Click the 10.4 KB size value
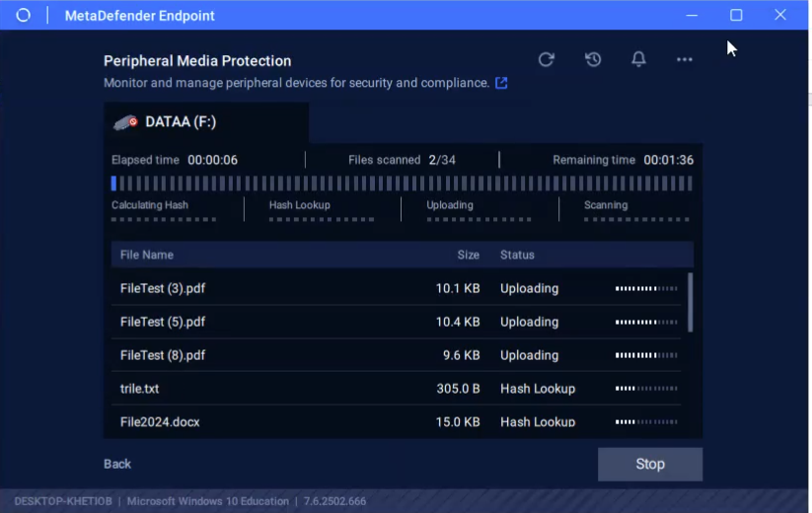Viewport: 812px width, 513px height. tap(457, 322)
